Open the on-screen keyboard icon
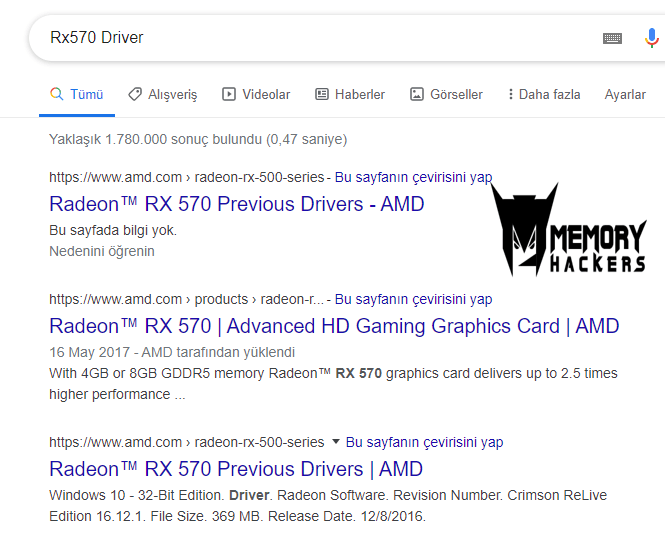This screenshot has height=534, width=665. (x=612, y=38)
